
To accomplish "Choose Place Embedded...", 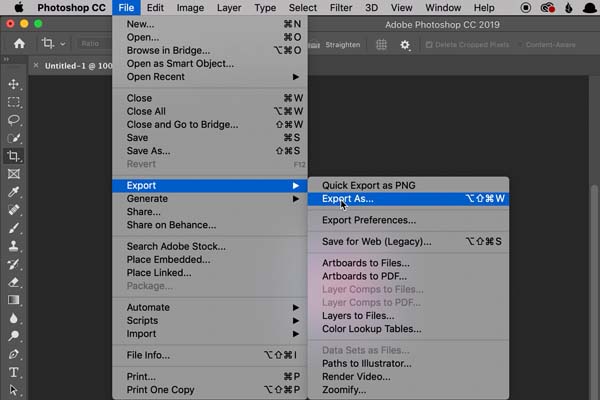I will click(x=210, y=260).
